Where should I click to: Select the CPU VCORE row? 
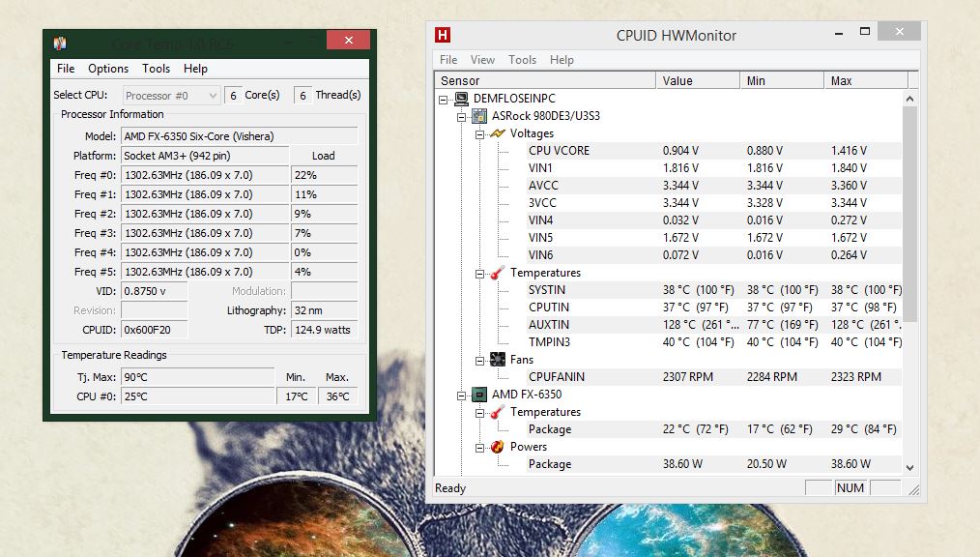pos(714,151)
